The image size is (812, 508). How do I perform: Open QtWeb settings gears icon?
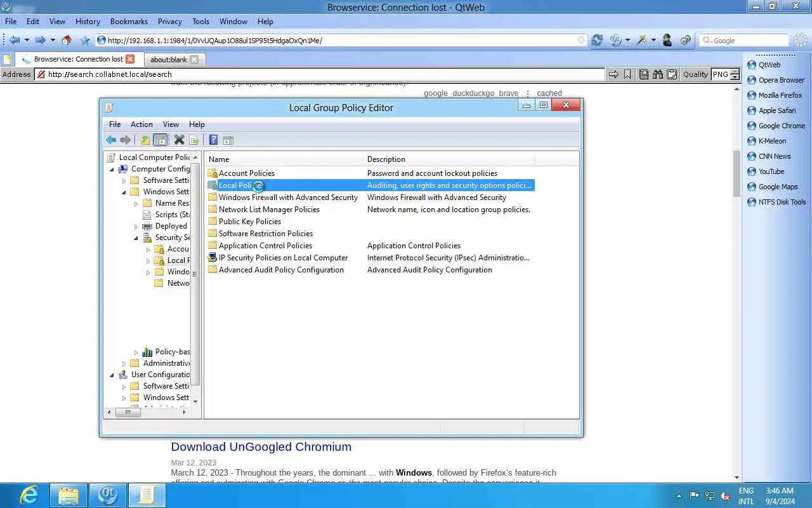pyautogui.click(x=686, y=40)
